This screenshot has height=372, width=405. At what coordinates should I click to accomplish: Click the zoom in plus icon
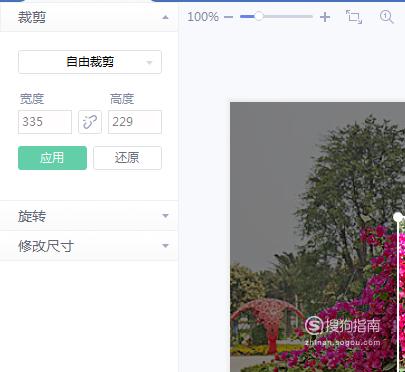pyautogui.click(x=325, y=17)
